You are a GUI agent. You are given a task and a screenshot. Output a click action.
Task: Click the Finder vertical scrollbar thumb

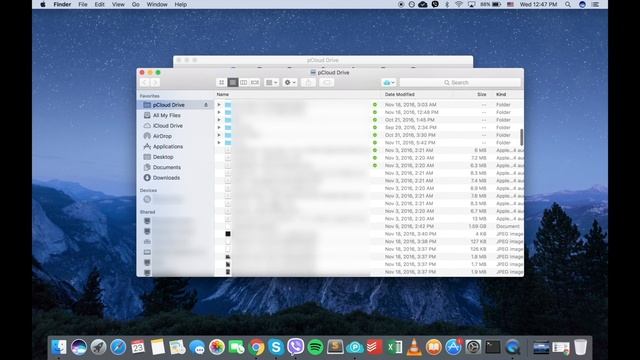522,137
